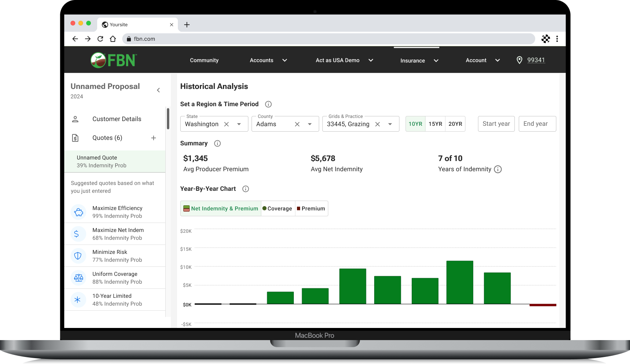Image resolution: width=630 pixels, height=364 pixels.
Task: Click the browser forward arrow
Action: [x=88, y=39]
